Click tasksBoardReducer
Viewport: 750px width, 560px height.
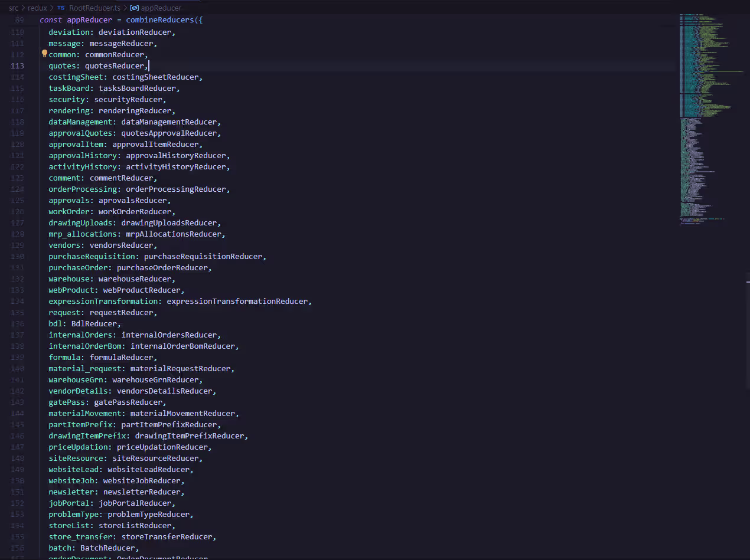(x=137, y=88)
